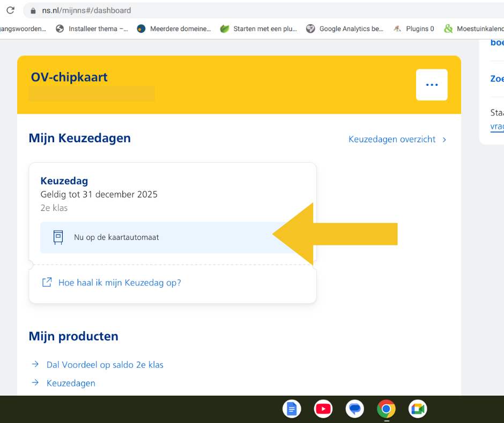Open the 'Meerdere domeine...' bookmark
The height and width of the screenshot is (423, 504).
(174, 29)
